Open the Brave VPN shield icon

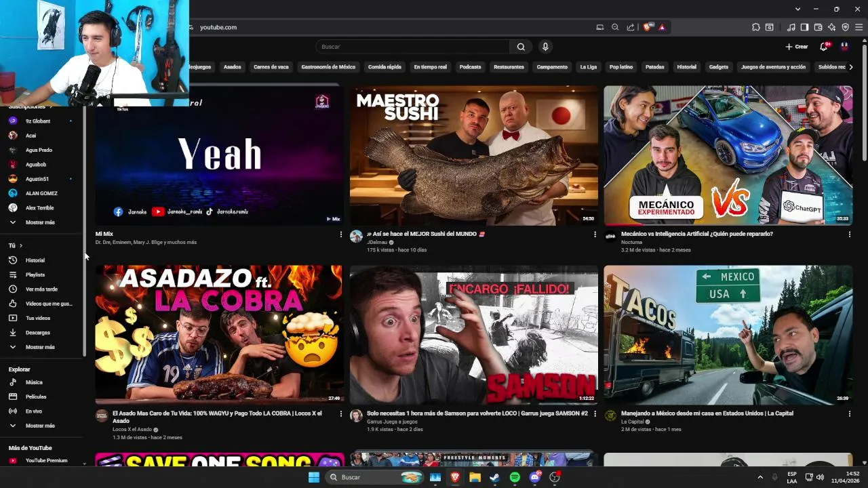coord(845,27)
